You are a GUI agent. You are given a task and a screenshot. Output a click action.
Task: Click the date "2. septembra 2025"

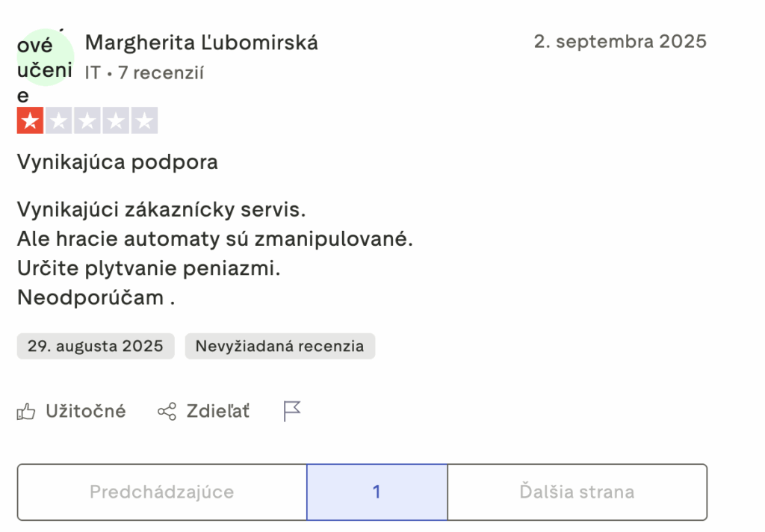pos(620,41)
